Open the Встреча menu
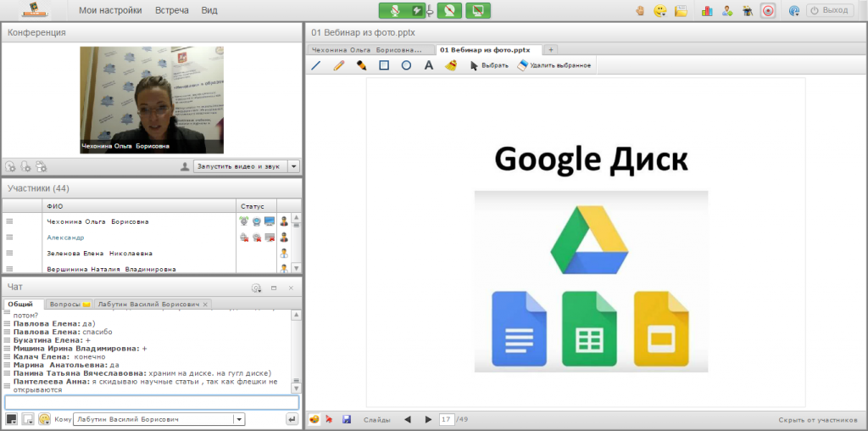The height and width of the screenshot is (431, 868). (171, 10)
